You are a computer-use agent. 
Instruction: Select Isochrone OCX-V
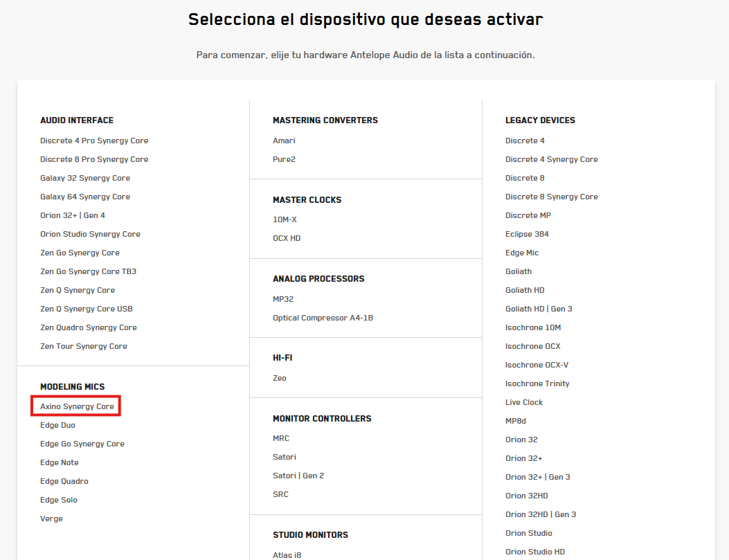click(537, 365)
